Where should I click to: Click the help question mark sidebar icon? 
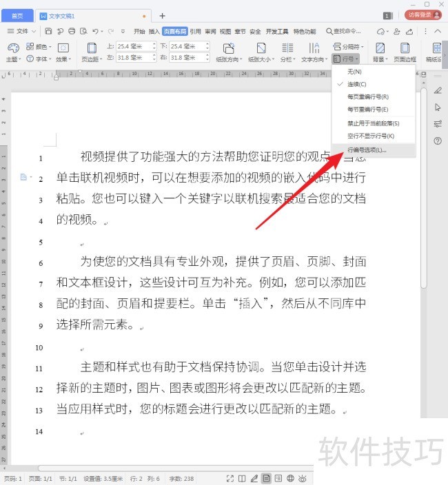438,141
